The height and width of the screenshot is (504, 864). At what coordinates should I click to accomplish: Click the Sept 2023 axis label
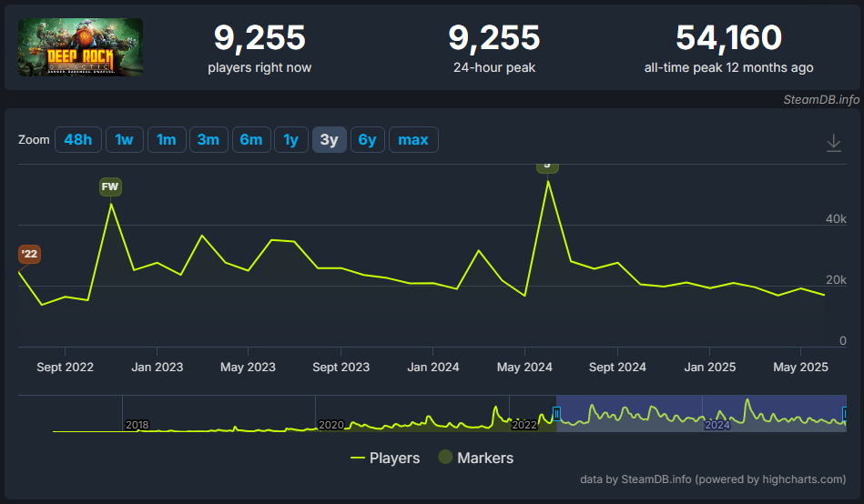click(341, 368)
